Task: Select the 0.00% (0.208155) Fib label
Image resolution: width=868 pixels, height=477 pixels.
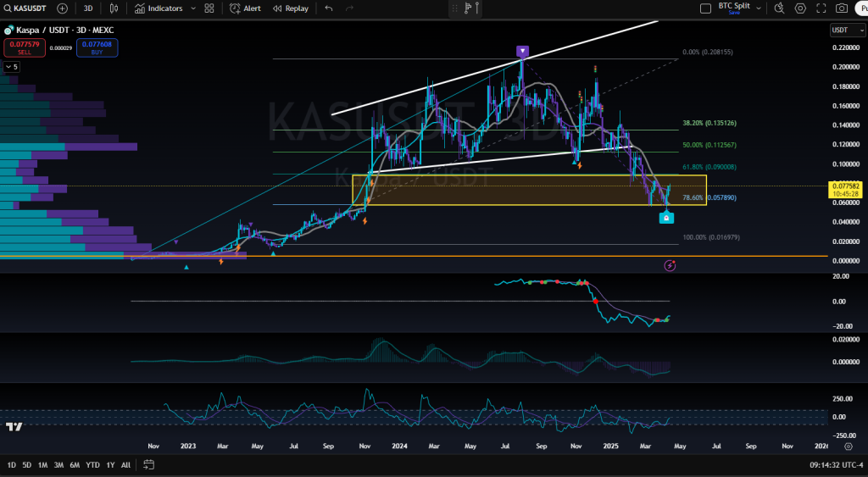Action: [708, 52]
